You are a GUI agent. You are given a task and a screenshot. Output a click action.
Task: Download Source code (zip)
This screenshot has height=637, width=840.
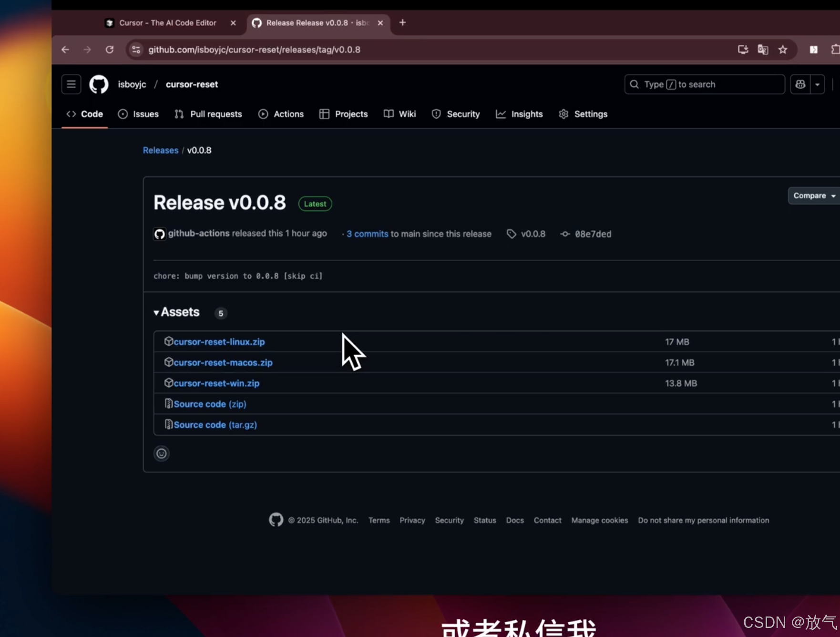tap(210, 404)
